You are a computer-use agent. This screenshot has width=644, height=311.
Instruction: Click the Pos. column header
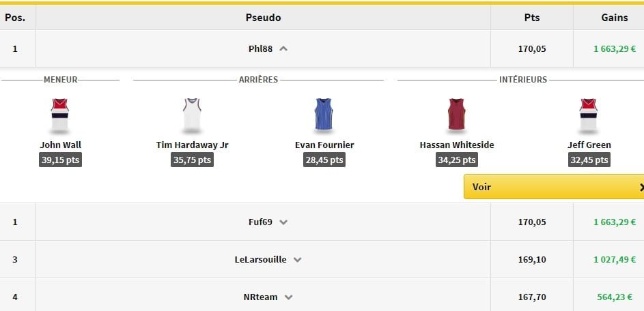click(15, 18)
